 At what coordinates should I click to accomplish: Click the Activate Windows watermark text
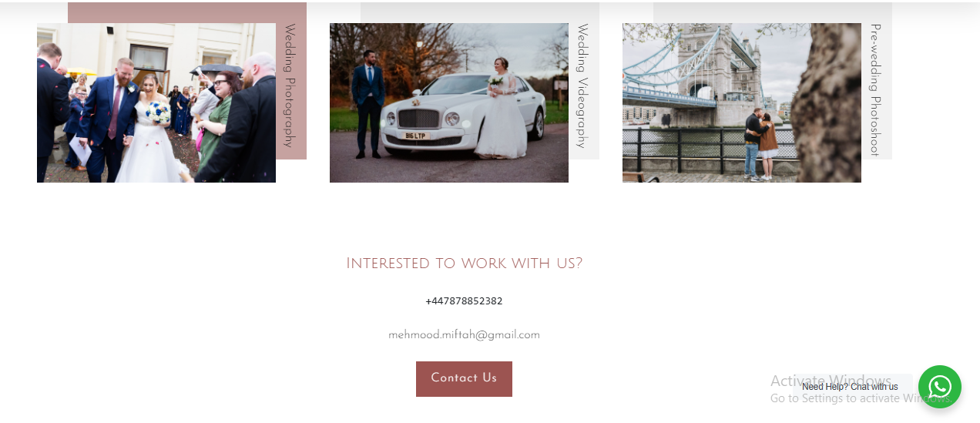[x=831, y=381]
